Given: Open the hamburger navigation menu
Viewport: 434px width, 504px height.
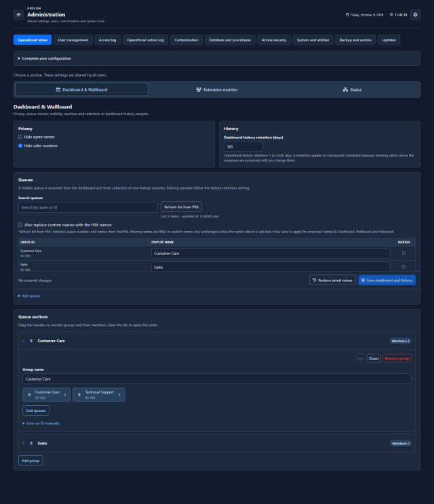Looking at the screenshot, I should [18, 15].
